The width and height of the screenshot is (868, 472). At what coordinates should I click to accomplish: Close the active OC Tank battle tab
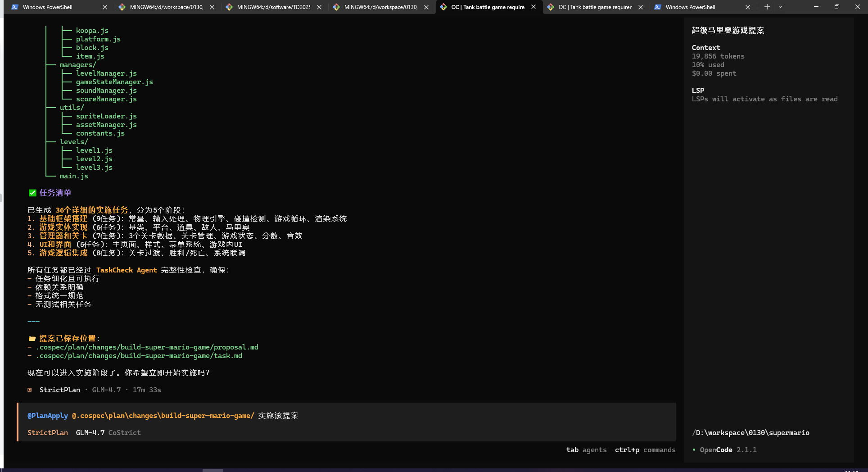coord(533,7)
